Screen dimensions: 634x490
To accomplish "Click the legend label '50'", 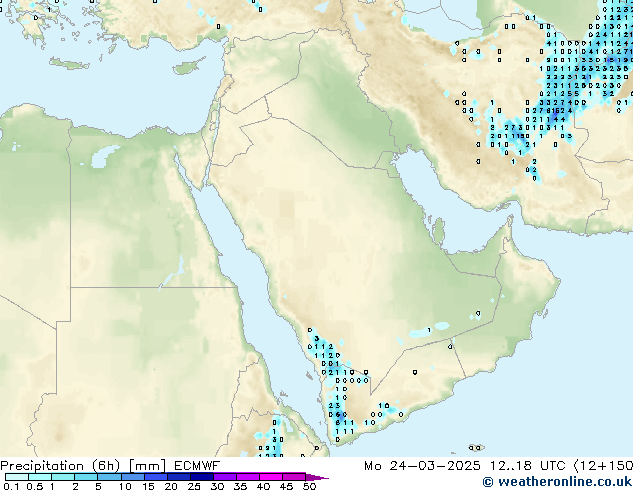I will click(309, 486).
